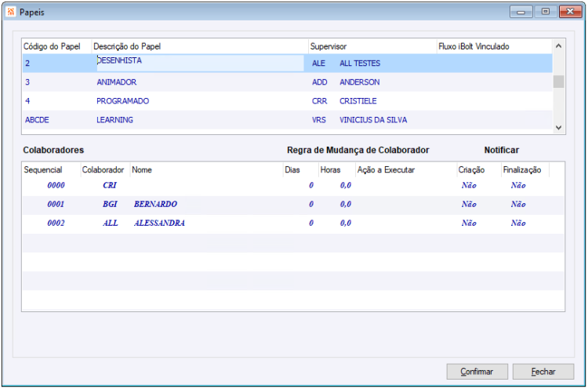The image size is (588, 389).
Task: Click the Supervisor column header
Action: point(372,46)
